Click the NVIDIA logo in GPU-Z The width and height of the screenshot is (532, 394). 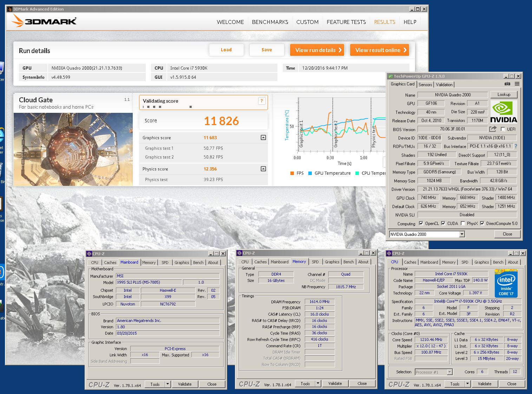(504, 112)
